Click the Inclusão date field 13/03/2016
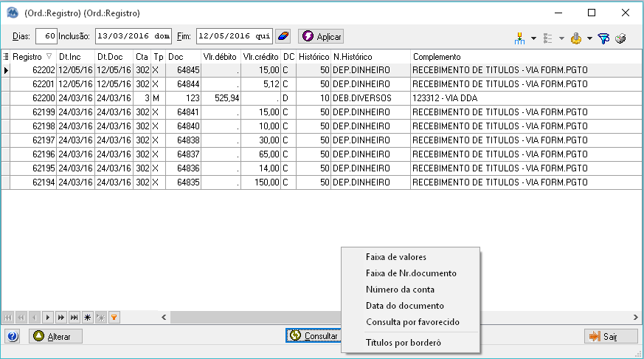 tap(134, 36)
